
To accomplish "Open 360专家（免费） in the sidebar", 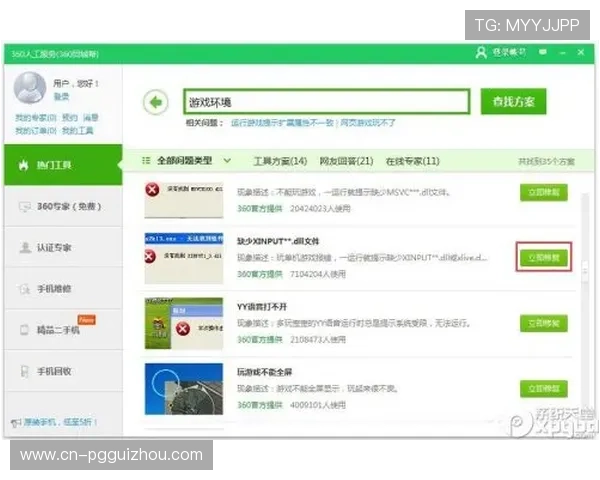I will [x=63, y=206].
